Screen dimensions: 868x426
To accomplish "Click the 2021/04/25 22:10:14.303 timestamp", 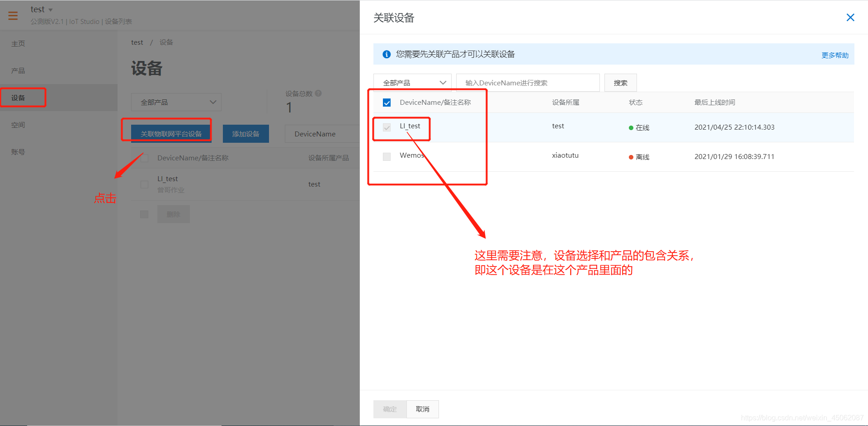I will [734, 127].
